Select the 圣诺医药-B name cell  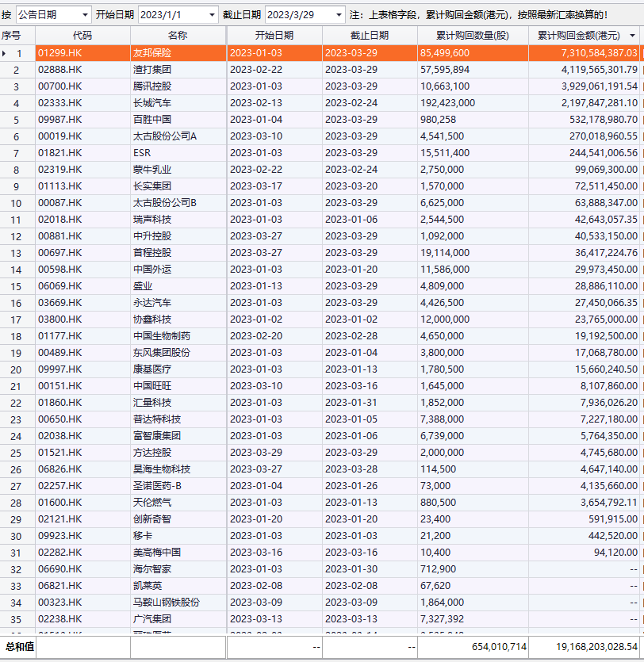178,486
